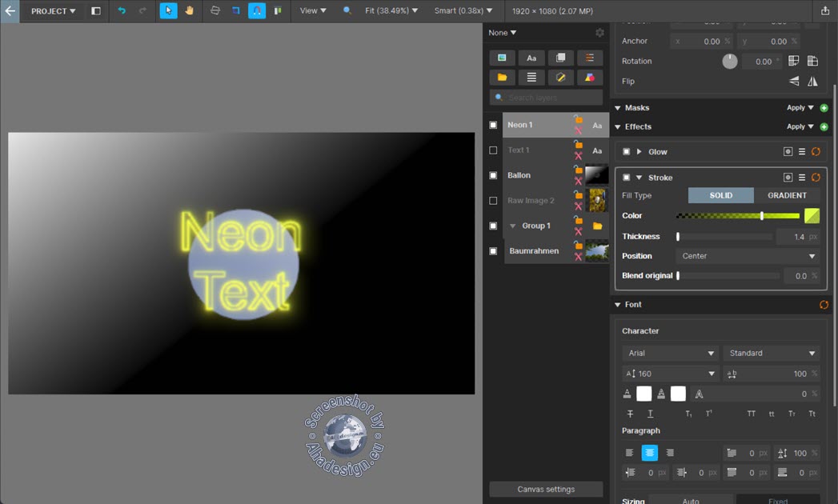Screen dimensions: 838x504
Task: Open the Arial font family dropdown
Action: [x=670, y=354]
